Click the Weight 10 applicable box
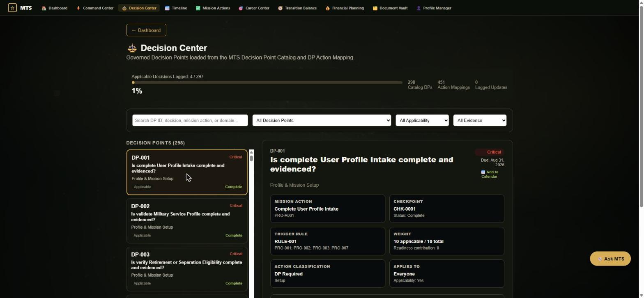Viewport: 644px width, 298px height. (447, 241)
